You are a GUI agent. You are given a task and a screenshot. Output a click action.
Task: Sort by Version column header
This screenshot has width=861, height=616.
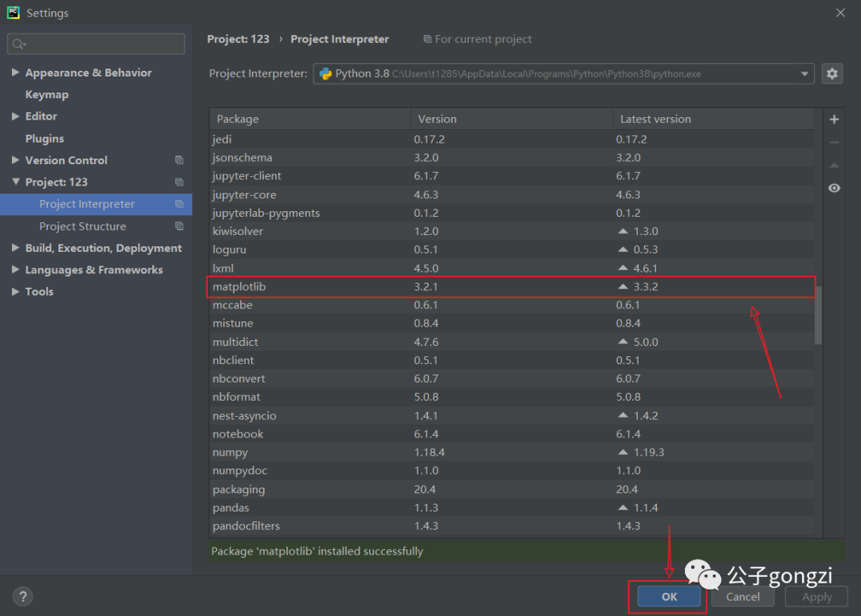pos(512,120)
